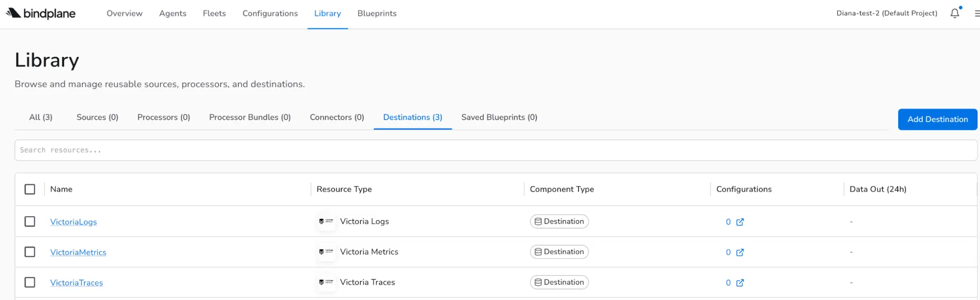Open VictoriaMetrics configurations external link icon
The image size is (980, 300).
(x=740, y=252)
